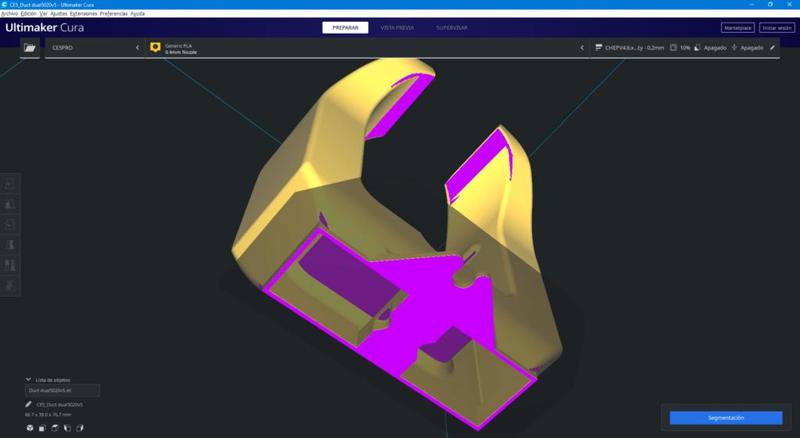The width and height of the screenshot is (800, 438).
Task: Expand the print settings panel chevron
Action: point(582,47)
